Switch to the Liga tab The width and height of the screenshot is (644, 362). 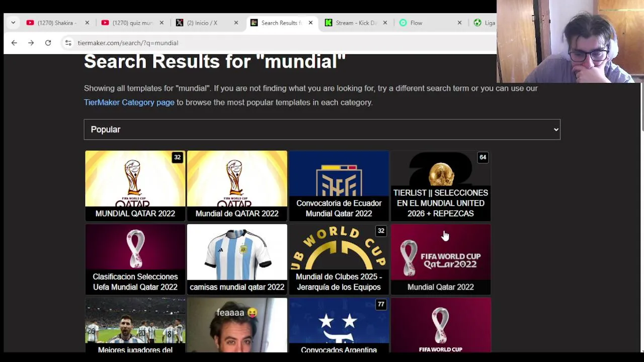point(484,23)
